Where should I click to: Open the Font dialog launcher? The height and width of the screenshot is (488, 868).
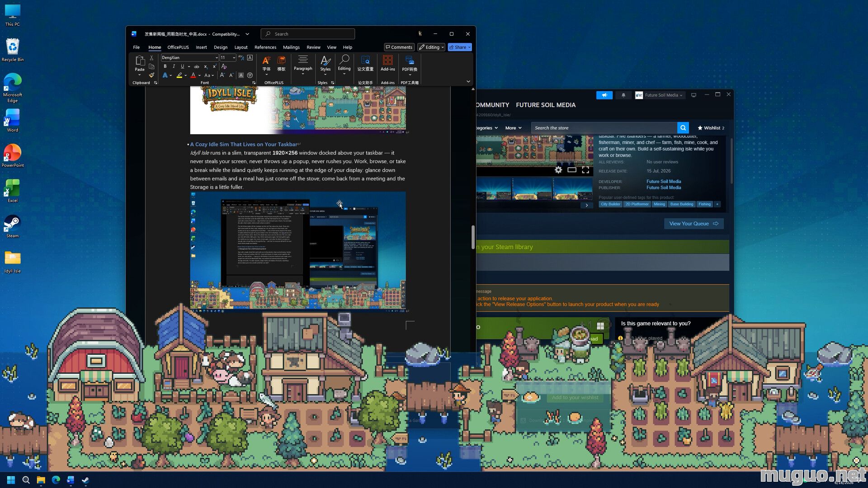pos(254,83)
